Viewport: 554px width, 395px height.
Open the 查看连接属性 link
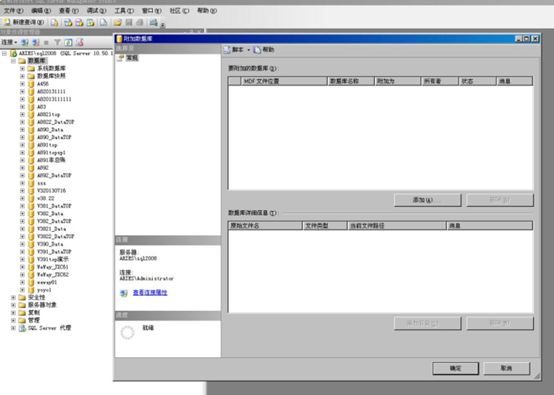tap(150, 293)
